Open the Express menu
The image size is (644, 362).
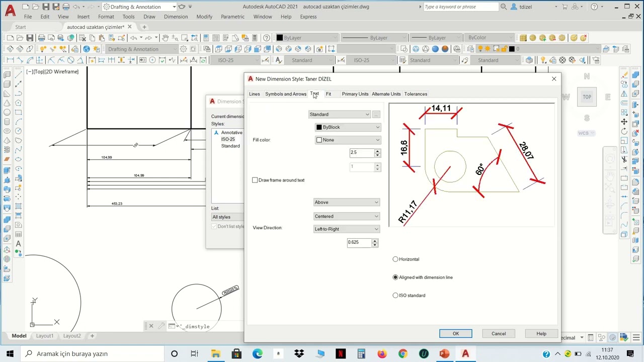pyautogui.click(x=308, y=17)
